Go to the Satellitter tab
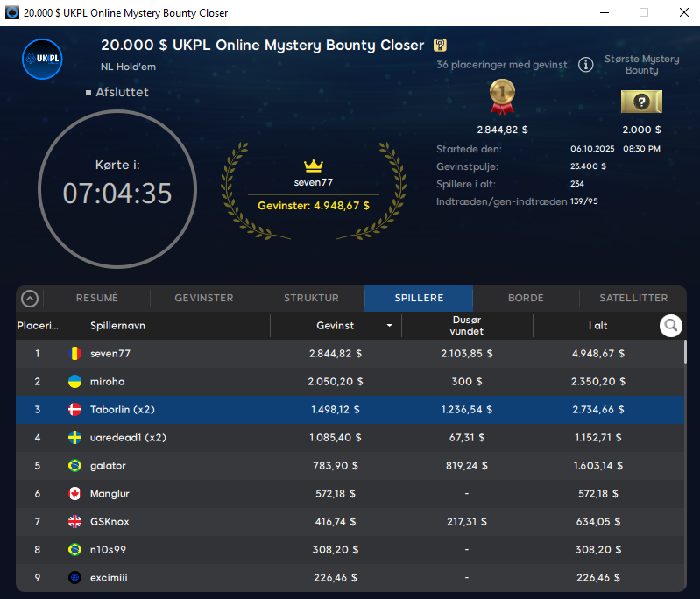The height and width of the screenshot is (599, 700). (633, 299)
